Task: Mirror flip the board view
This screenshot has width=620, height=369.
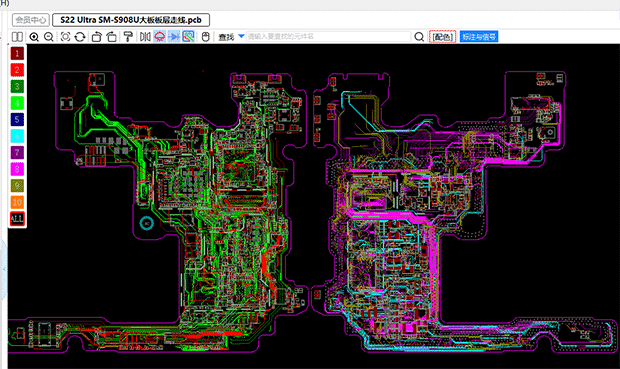Action: click(x=145, y=37)
